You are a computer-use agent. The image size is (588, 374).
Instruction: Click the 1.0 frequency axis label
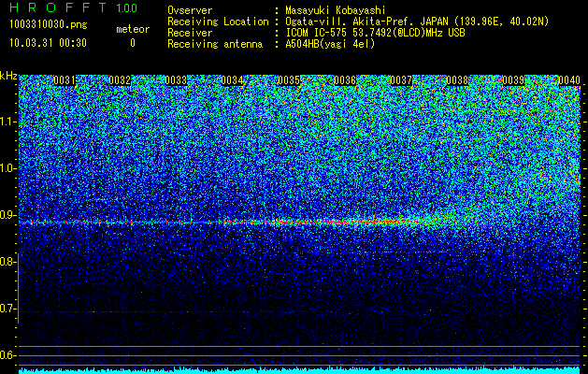point(7,168)
